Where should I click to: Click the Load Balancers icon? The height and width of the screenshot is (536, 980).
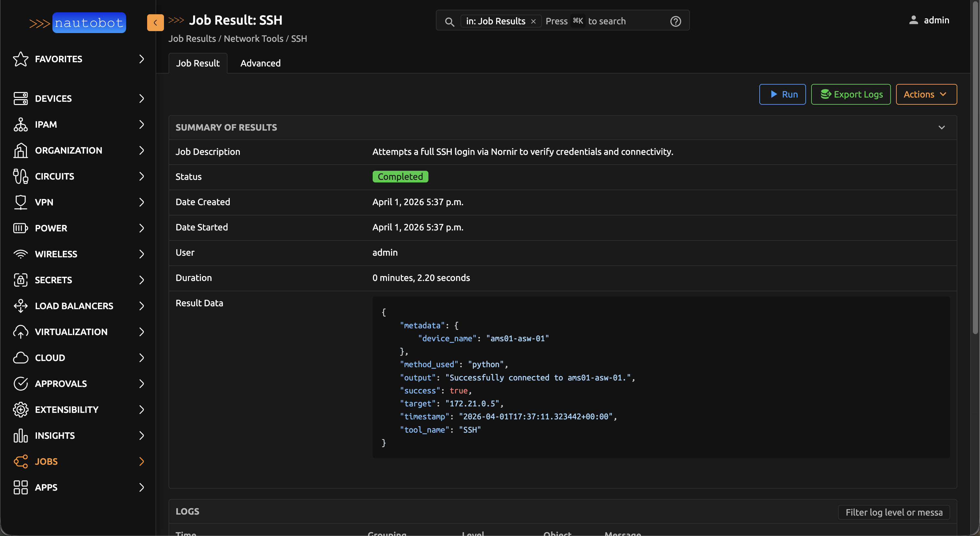(20, 306)
